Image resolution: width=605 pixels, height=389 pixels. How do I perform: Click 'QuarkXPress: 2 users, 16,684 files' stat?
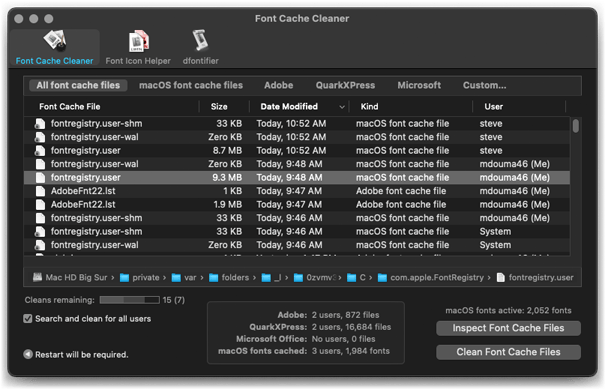pos(320,327)
